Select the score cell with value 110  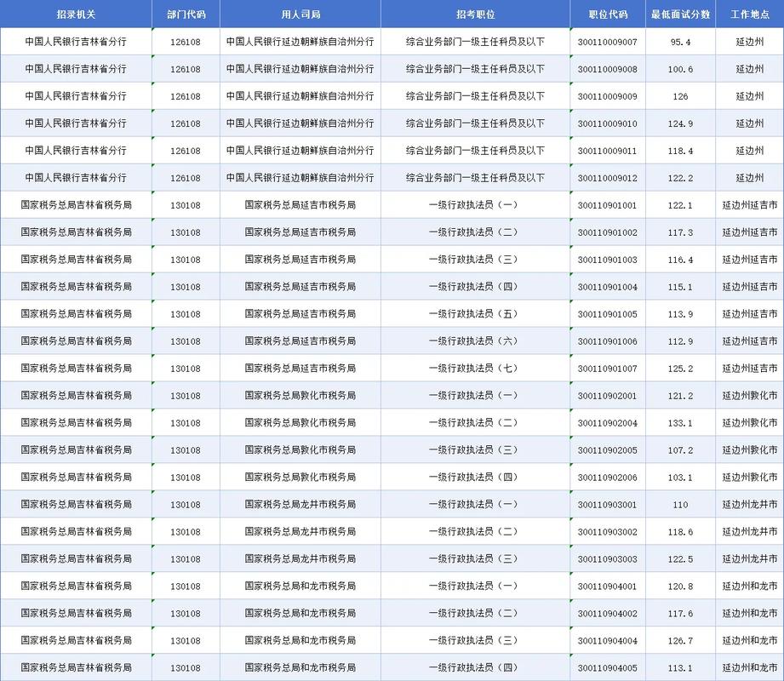pos(680,505)
